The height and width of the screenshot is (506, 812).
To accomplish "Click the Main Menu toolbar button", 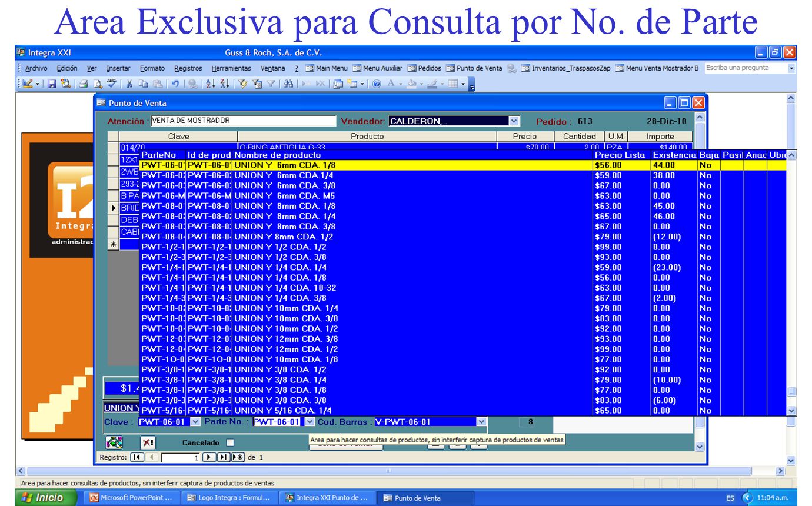I will [327, 68].
